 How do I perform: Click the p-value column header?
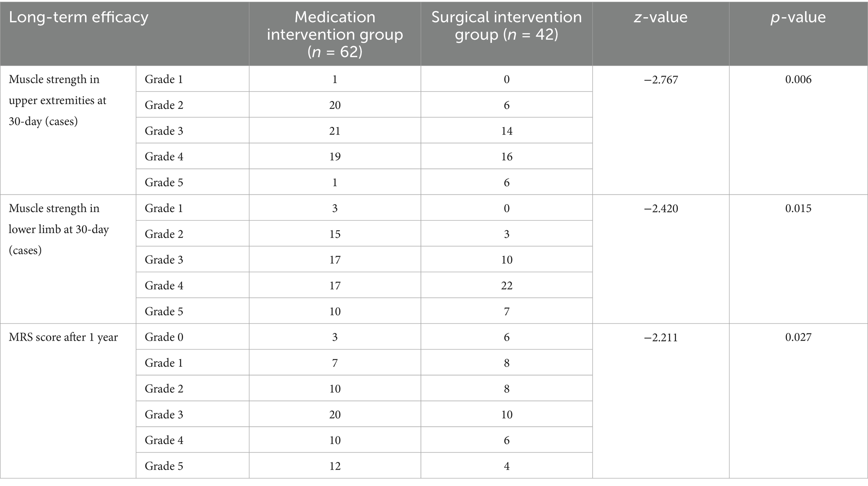pos(798,18)
